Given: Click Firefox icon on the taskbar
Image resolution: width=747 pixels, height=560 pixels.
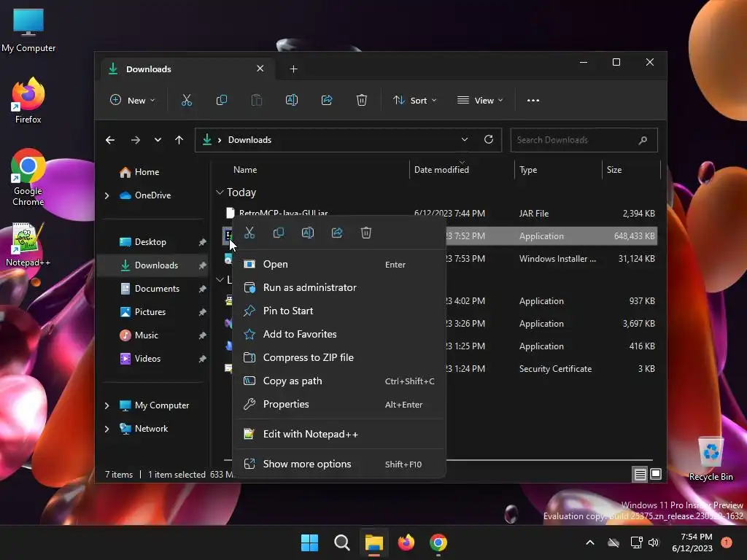Looking at the screenshot, I should tap(406, 542).
